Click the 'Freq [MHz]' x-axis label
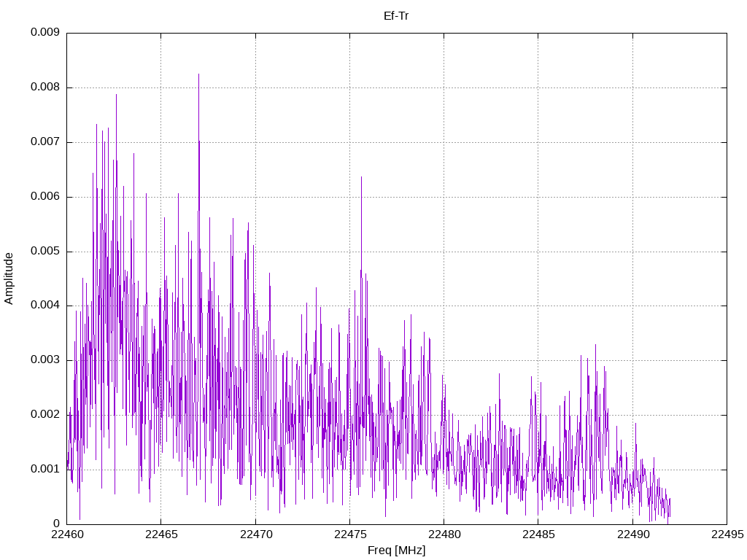 [396, 551]
